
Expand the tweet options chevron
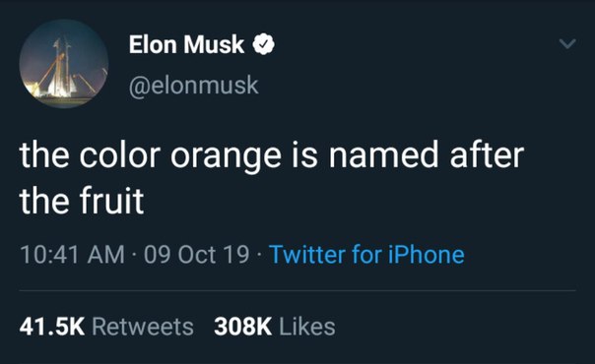[567, 43]
